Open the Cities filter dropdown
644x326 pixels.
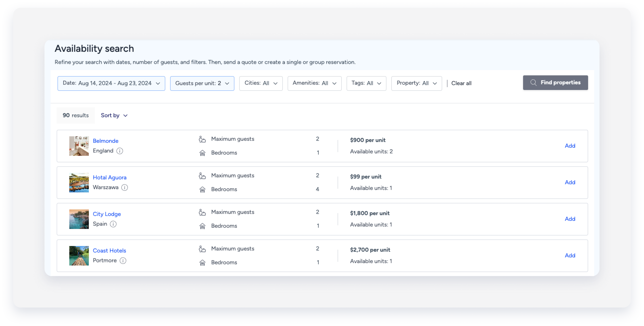pos(261,83)
